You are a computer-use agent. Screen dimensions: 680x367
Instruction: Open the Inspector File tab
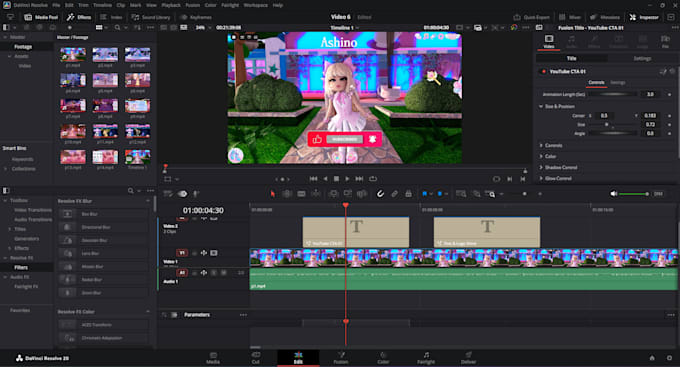pos(665,42)
